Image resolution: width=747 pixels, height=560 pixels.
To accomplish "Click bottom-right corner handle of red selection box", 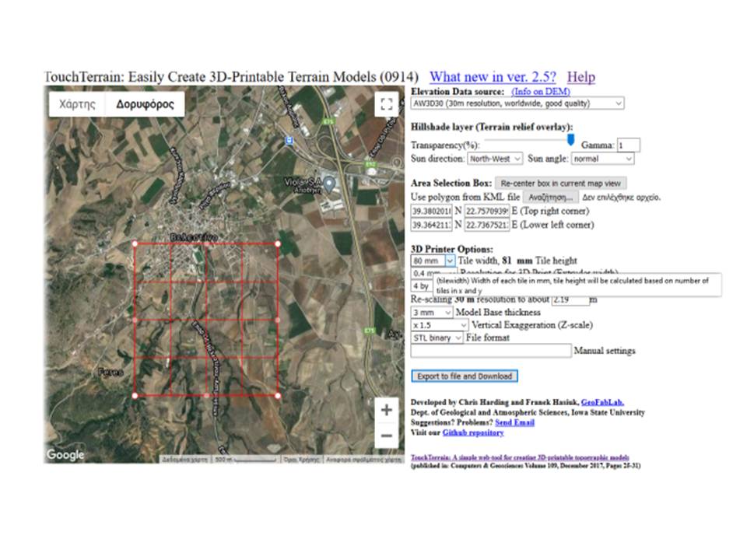I will 278,395.
